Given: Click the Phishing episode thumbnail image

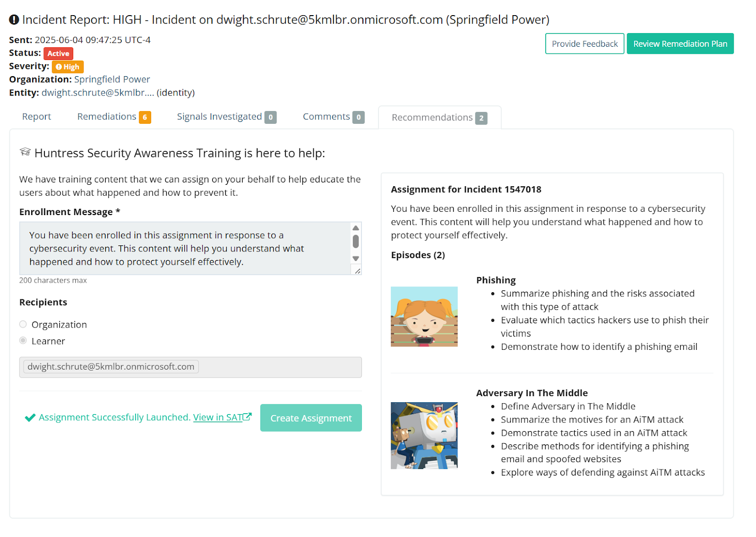Looking at the screenshot, I should [x=424, y=317].
